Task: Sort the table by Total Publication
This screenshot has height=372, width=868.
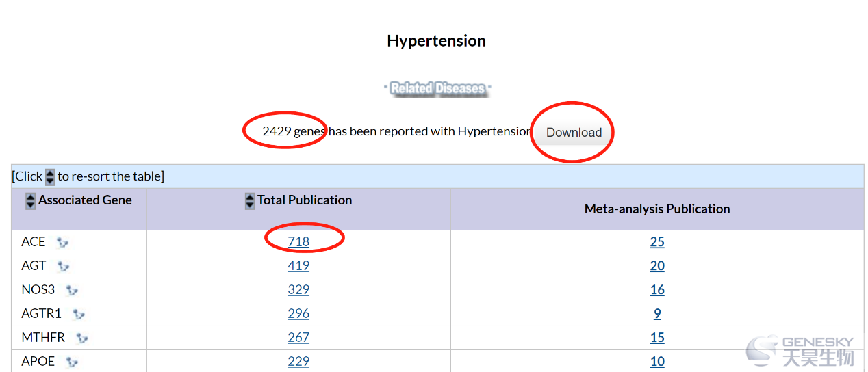Action: (250, 201)
